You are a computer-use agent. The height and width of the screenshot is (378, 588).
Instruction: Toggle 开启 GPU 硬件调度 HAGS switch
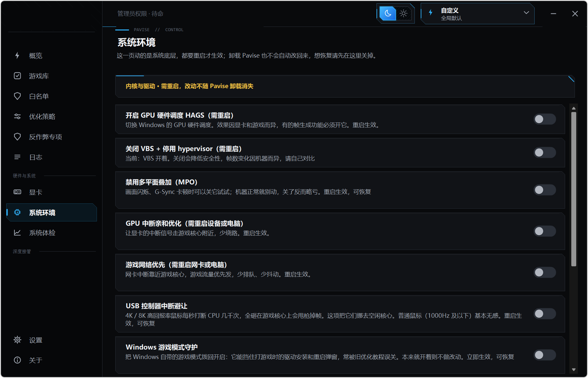pos(545,119)
